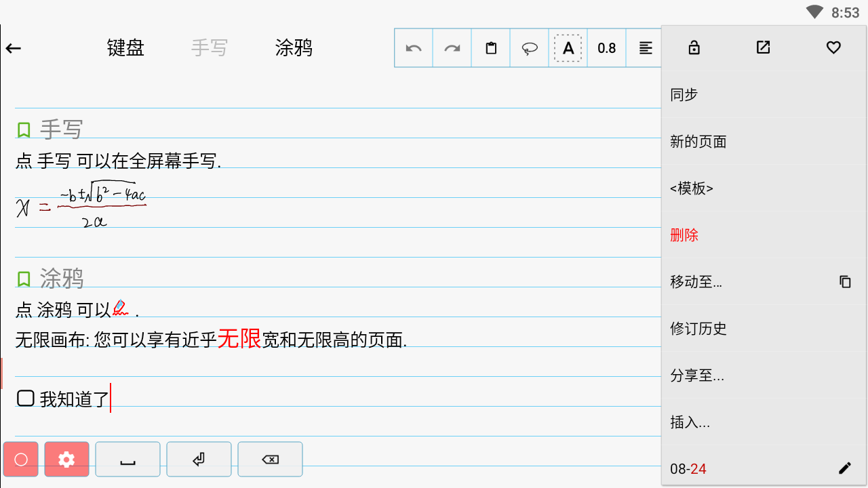Open note in external window icon
The height and width of the screenshot is (488, 868).
(x=764, y=47)
